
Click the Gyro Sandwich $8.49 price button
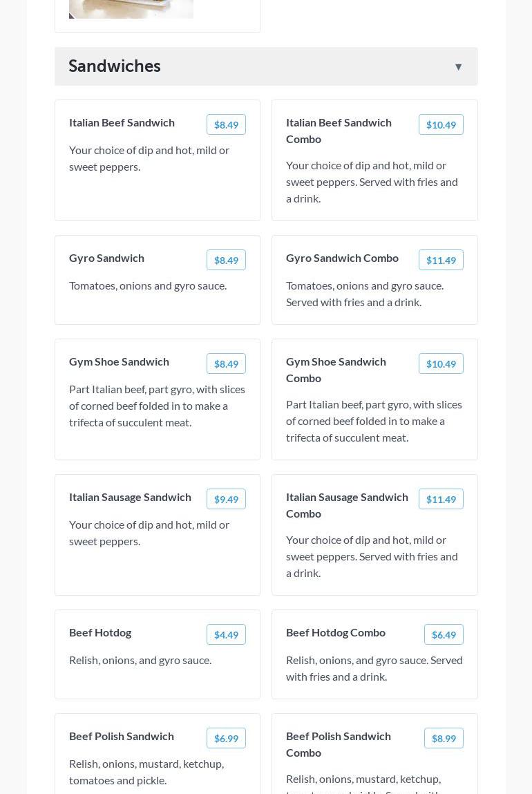point(226,261)
